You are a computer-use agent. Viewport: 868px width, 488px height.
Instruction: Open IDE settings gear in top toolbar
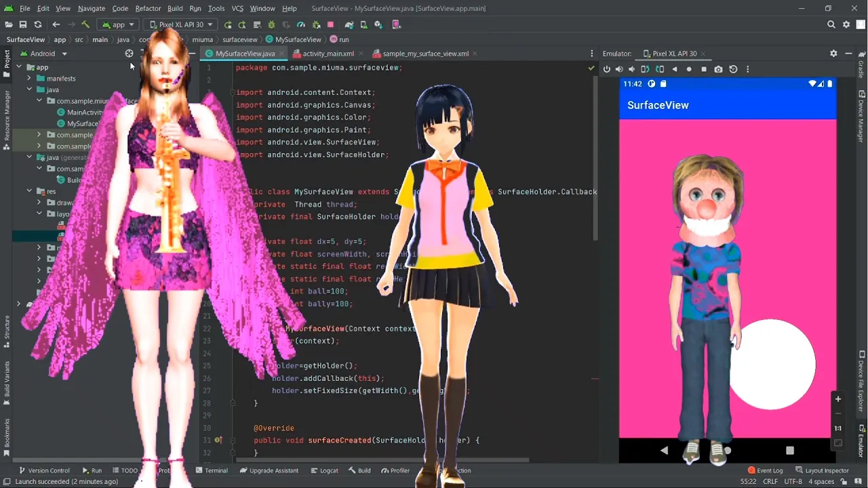[x=846, y=24]
